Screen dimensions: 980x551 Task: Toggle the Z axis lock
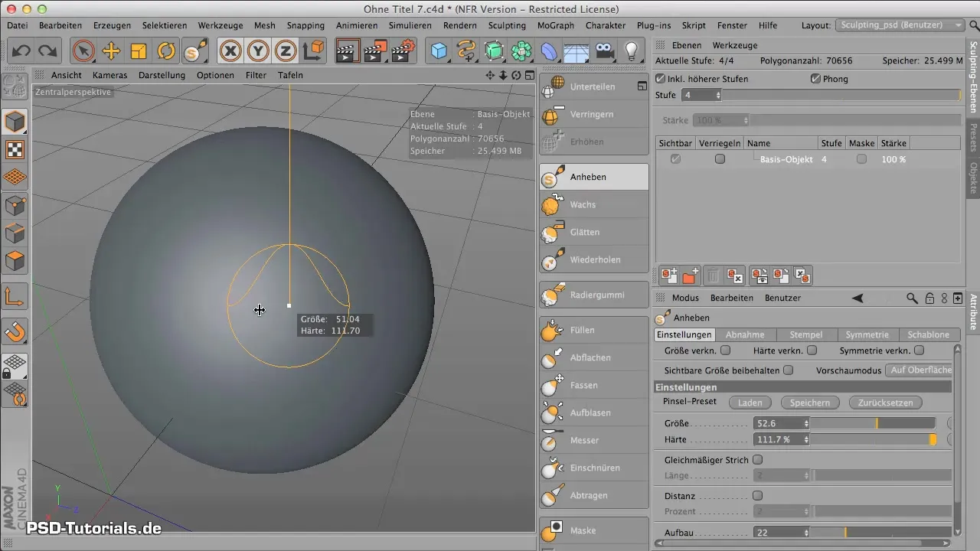point(286,51)
